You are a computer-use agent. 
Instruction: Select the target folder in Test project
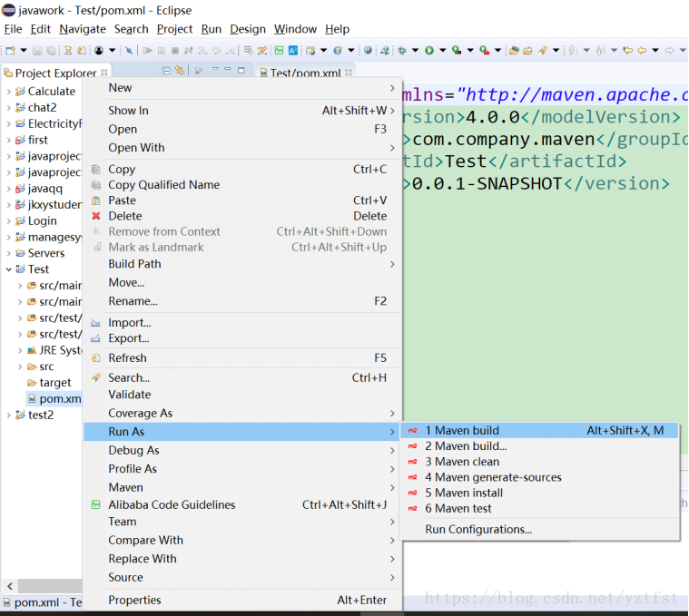coord(55,383)
